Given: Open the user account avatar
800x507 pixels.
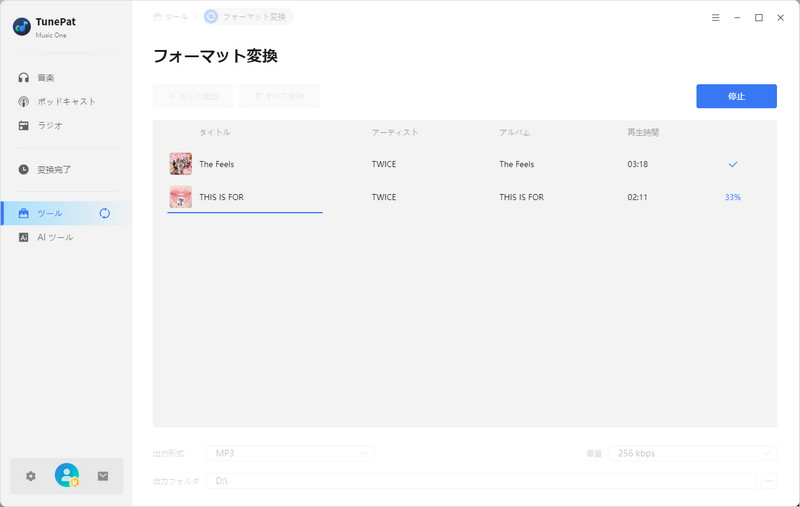Looking at the screenshot, I should pos(67,475).
